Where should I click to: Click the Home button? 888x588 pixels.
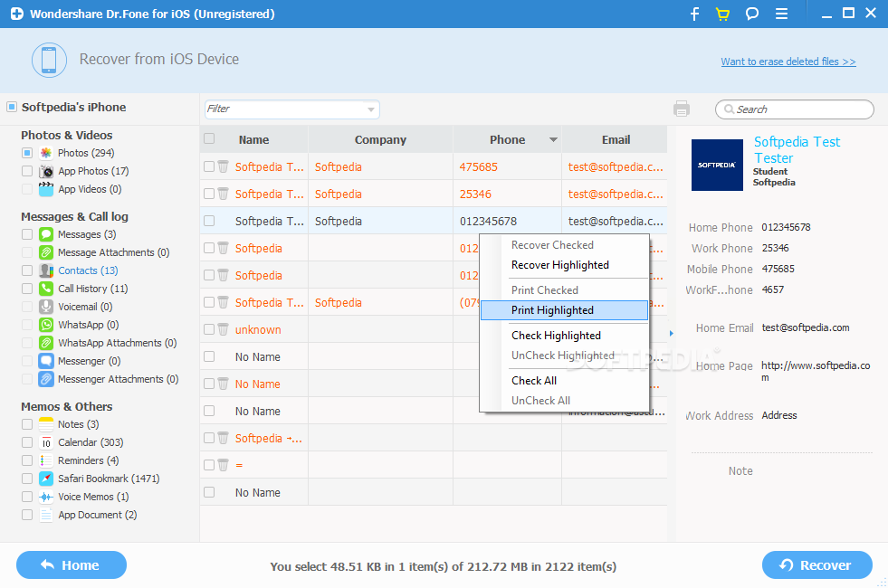pos(72,564)
